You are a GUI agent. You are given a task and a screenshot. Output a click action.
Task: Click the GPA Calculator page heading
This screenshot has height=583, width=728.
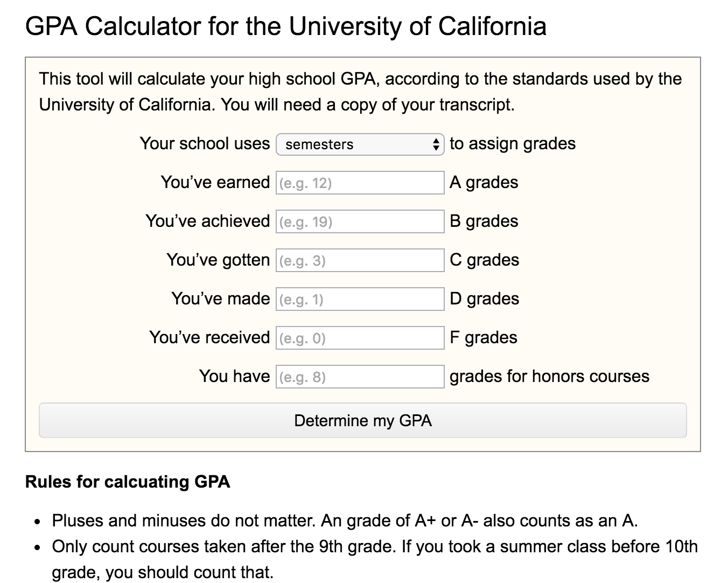coord(286,26)
